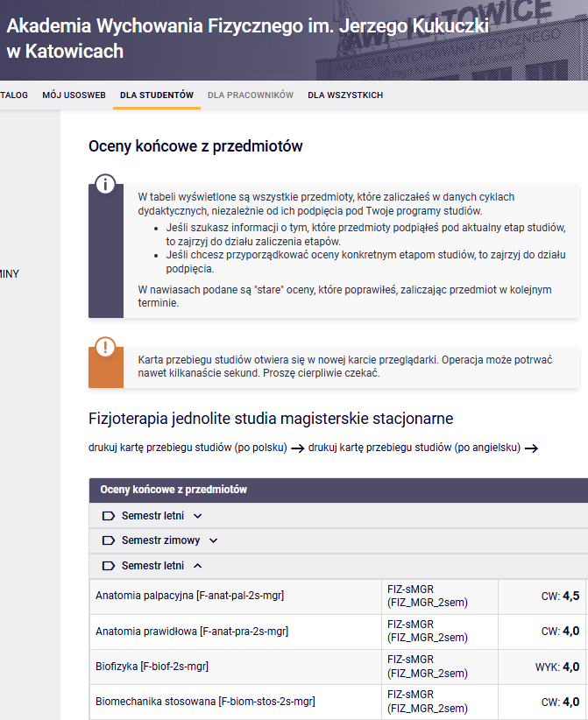Click arrow icon after 'po polsku' link

(298, 448)
